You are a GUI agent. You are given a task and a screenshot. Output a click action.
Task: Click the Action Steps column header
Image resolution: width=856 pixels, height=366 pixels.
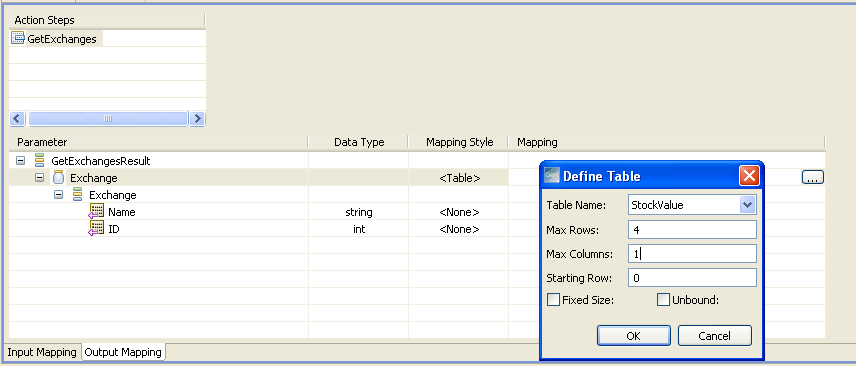click(107, 20)
